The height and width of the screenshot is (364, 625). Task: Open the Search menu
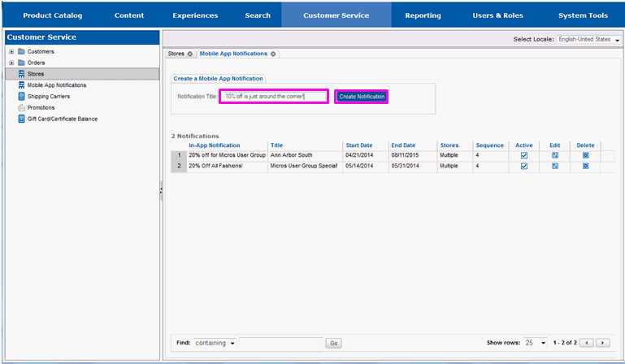[258, 15]
